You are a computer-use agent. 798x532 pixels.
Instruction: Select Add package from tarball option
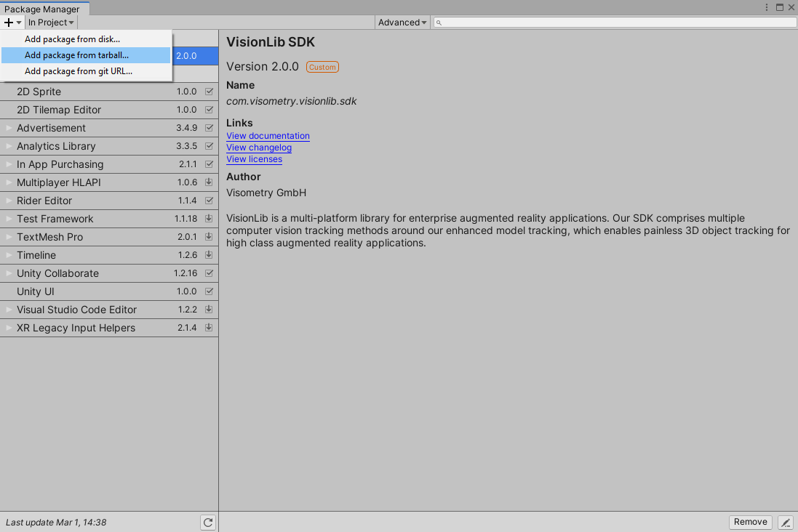pos(76,55)
